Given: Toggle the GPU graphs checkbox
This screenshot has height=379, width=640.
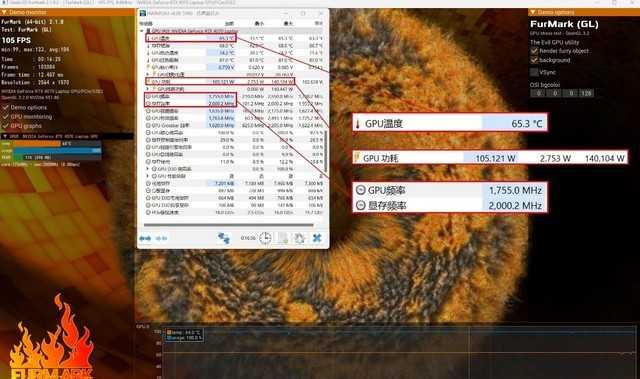Looking at the screenshot, I should [x=5, y=126].
